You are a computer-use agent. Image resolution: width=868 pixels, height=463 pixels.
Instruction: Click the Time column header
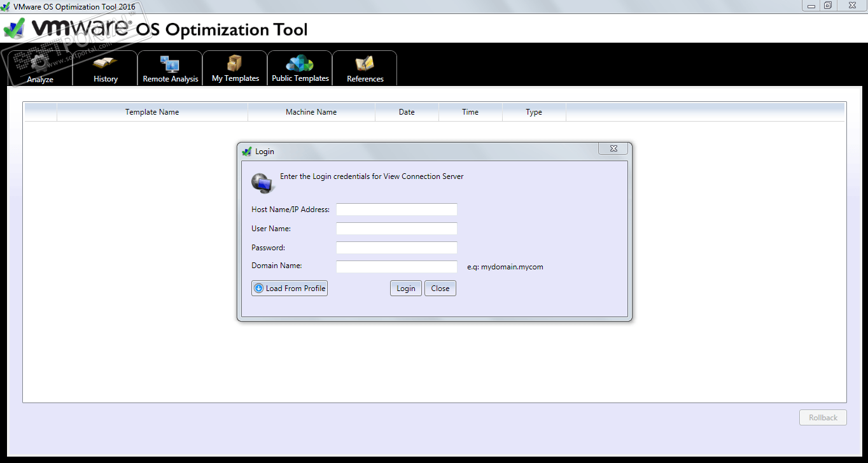coord(470,112)
